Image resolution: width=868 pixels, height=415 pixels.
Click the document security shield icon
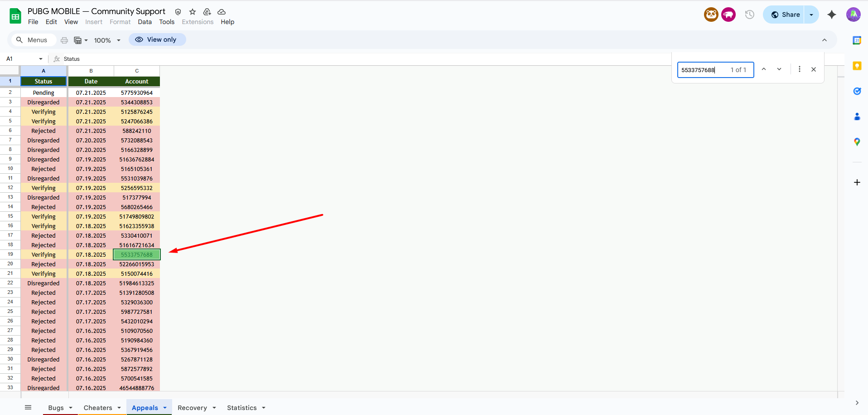point(178,12)
